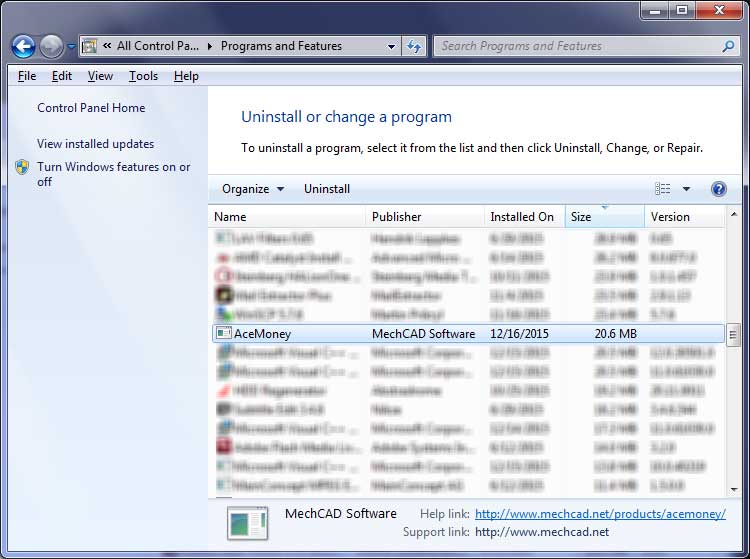Click the shield icon beside Windows features
The width and height of the screenshot is (750, 559).
tap(22, 167)
